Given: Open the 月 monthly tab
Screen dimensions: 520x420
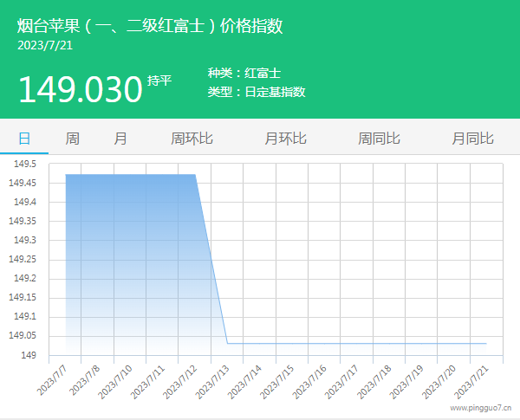Looking at the screenshot, I should (x=120, y=139).
